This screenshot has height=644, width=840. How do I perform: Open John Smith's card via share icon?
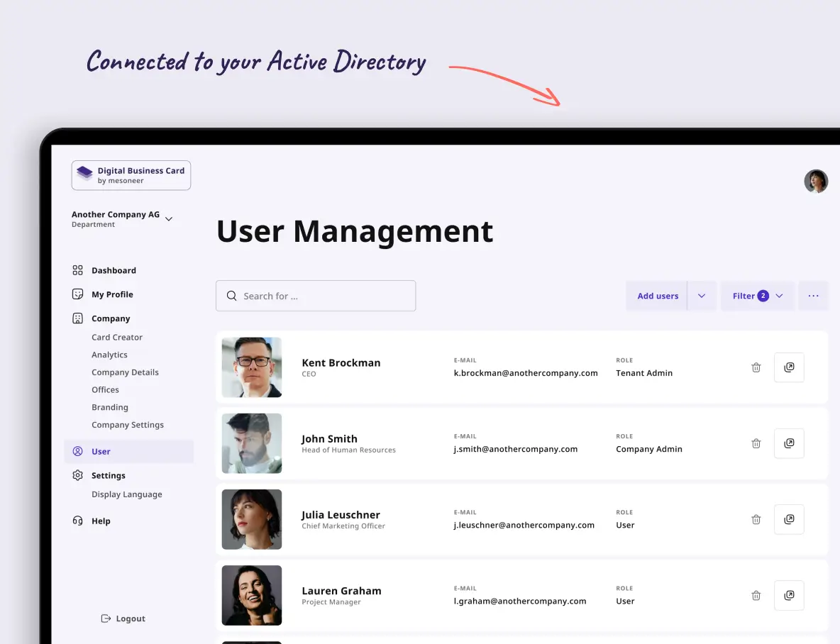[789, 443]
